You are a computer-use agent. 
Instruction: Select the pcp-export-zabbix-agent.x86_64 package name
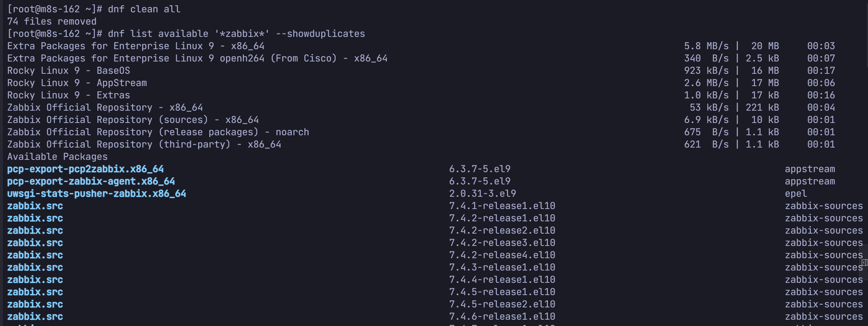[x=91, y=181]
